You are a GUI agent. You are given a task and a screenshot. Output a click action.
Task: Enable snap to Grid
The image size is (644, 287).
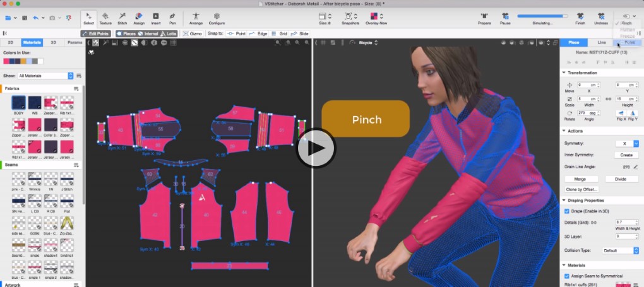(x=279, y=33)
